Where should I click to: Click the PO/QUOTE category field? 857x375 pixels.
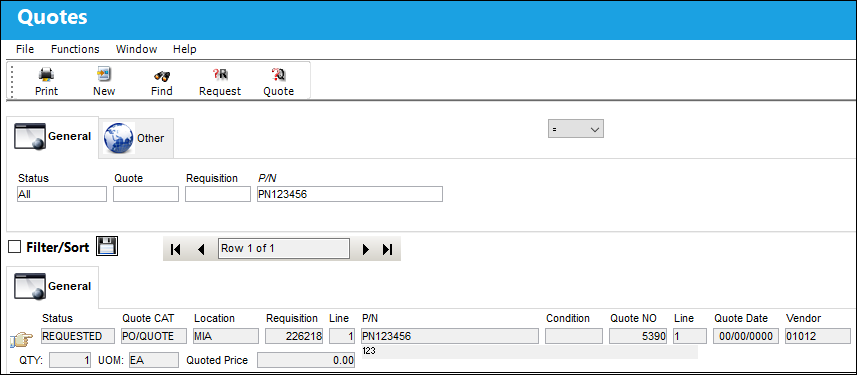(154, 336)
